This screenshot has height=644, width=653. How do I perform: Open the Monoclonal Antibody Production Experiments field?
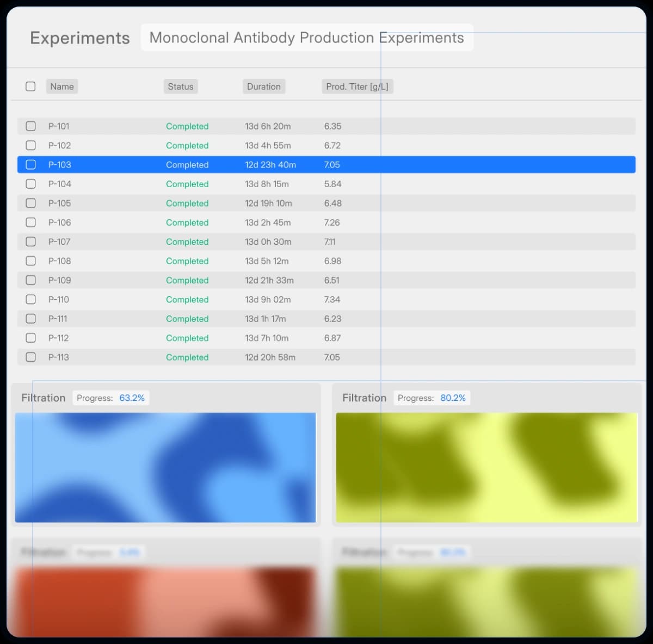tap(306, 38)
